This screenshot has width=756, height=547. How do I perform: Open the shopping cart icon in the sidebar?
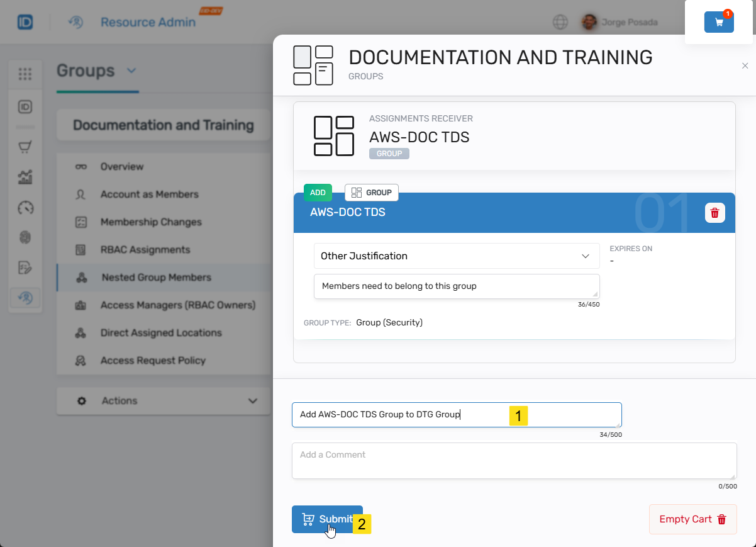coord(25,146)
